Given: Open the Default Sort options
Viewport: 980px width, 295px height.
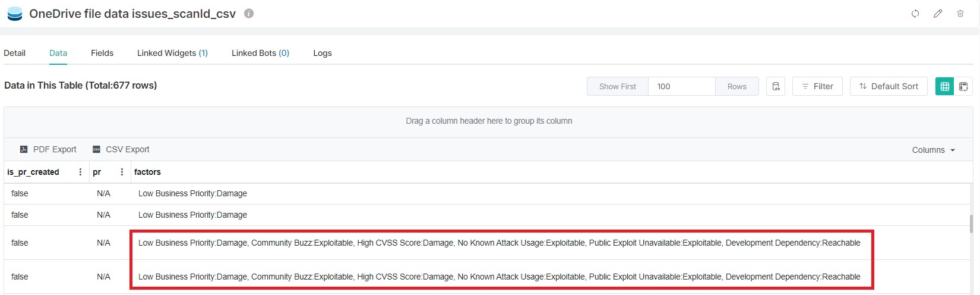Looking at the screenshot, I should point(889,86).
